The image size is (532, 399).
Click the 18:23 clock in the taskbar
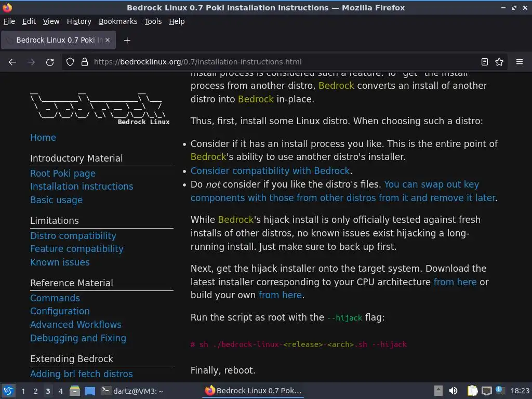520,391
